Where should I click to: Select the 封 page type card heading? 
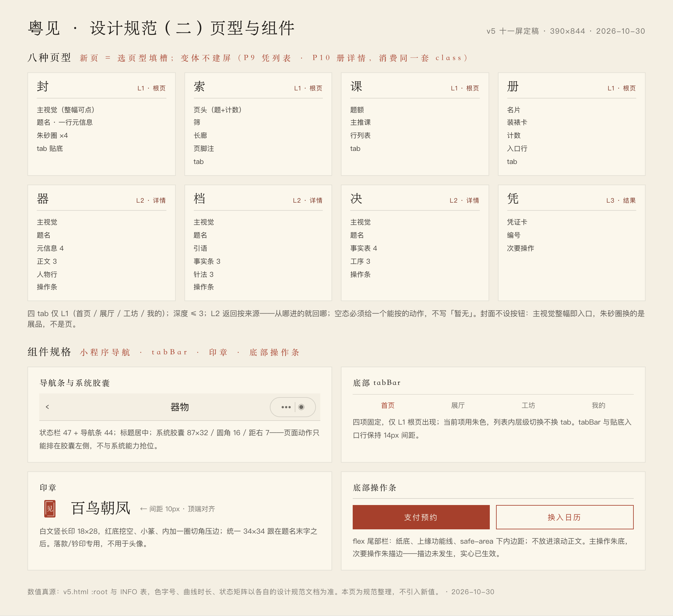coord(43,87)
